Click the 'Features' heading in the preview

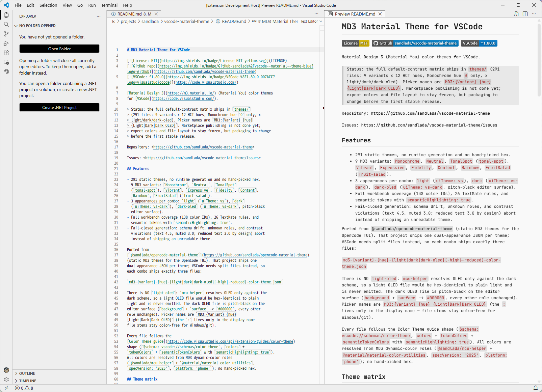pos(356,140)
